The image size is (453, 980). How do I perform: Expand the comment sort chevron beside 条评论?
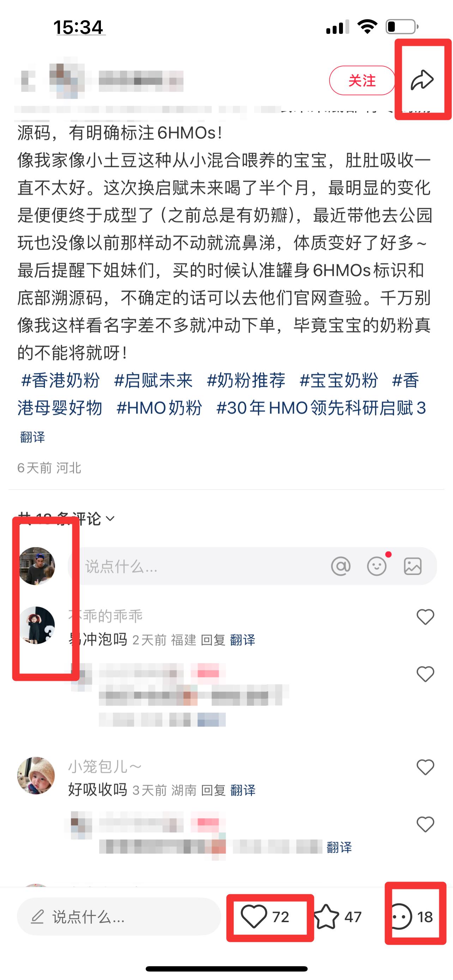(x=110, y=519)
